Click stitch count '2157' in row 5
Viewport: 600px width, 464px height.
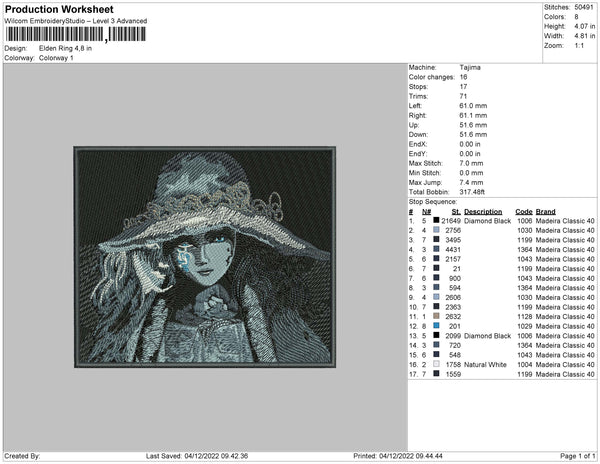(x=453, y=259)
